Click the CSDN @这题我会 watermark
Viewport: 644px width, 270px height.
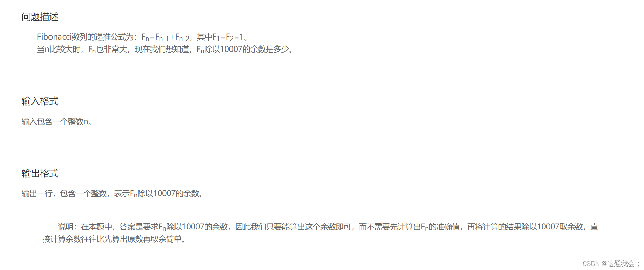tap(610, 263)
